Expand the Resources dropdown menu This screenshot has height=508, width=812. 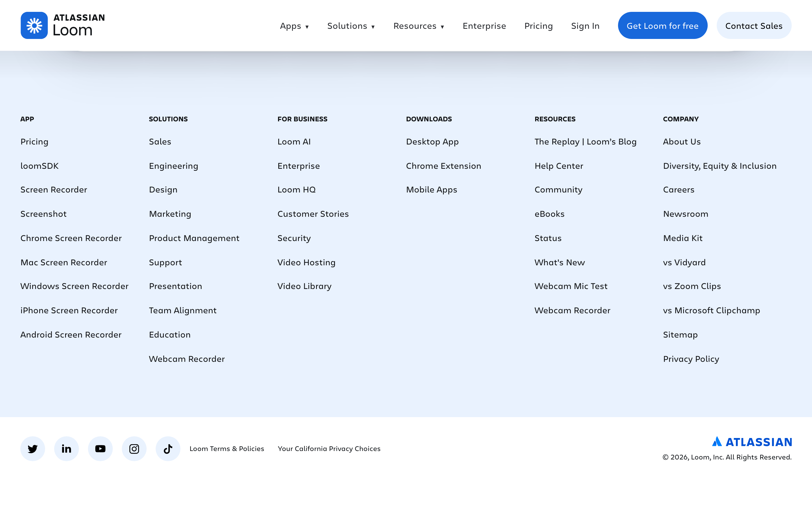point(419,26)
